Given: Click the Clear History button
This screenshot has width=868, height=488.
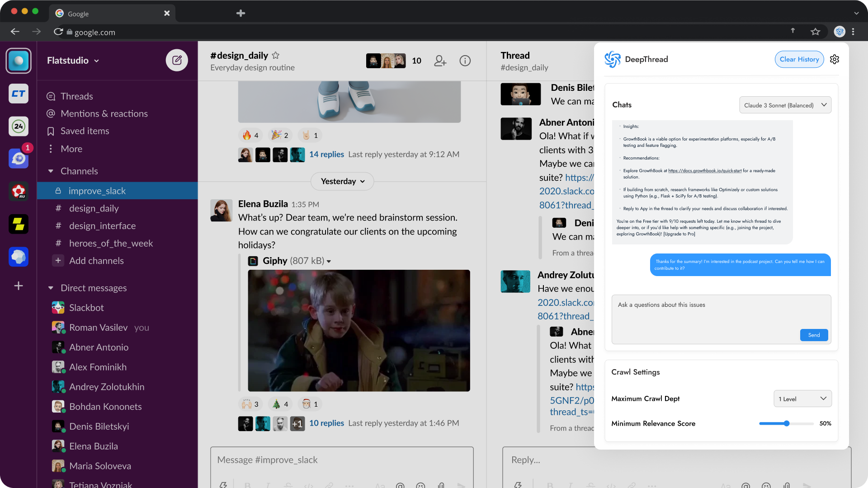Looking at the screenshot, I should coord(799,59).
